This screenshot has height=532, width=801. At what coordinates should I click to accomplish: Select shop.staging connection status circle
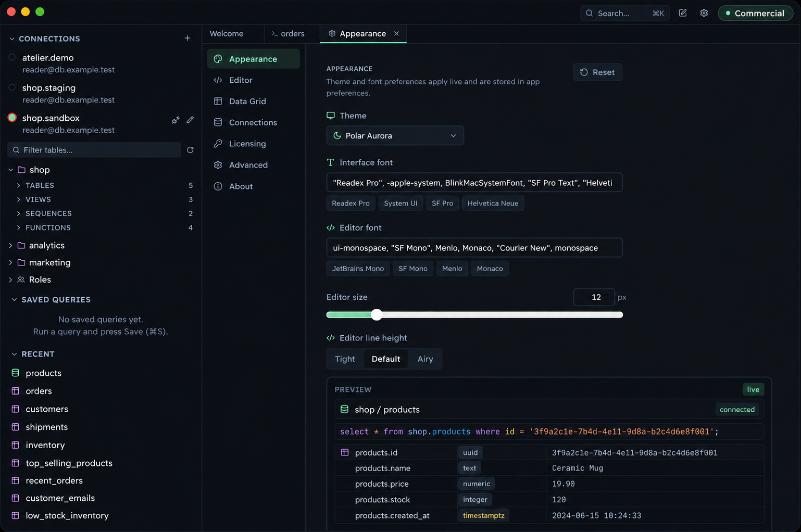click(x=12, y=87)
